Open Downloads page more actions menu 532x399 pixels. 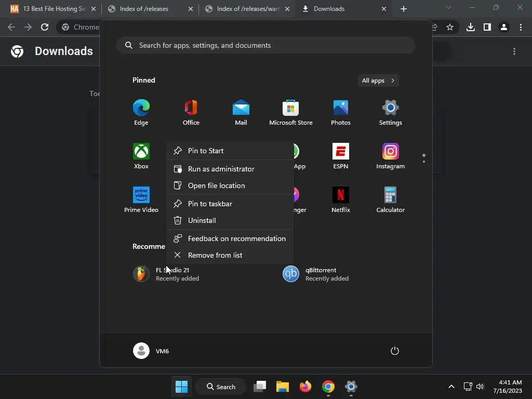pyautogui.click(x=514, y=51)
